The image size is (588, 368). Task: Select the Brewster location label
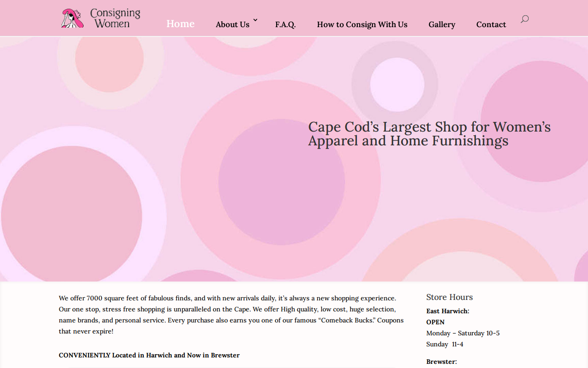[x=441, y=362]
